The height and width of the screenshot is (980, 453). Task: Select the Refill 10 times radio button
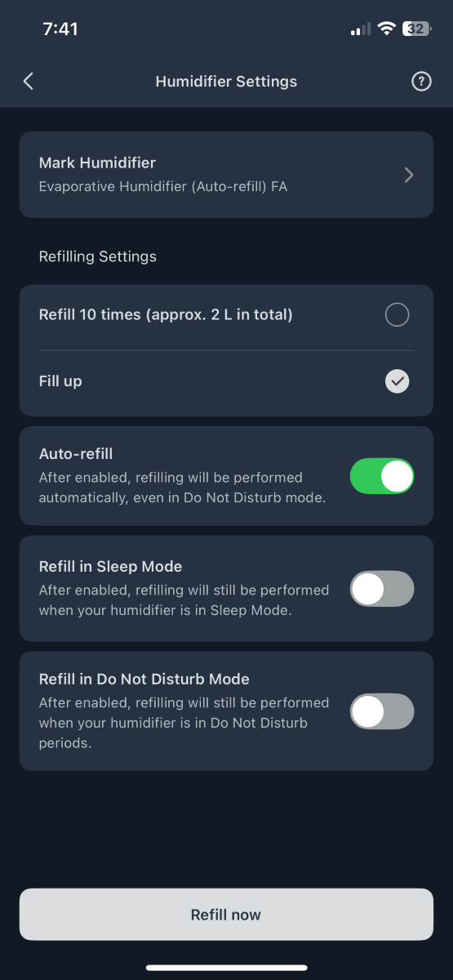click(x=397, y=314)
